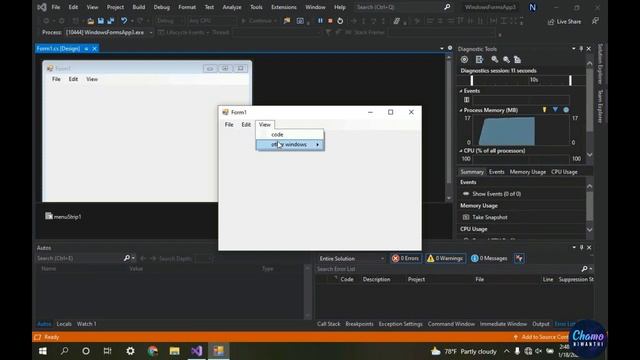Click the Save toolbar icon
Viewport: 640px width, 360px height.
pyautogui.click(x=101, y=21)
